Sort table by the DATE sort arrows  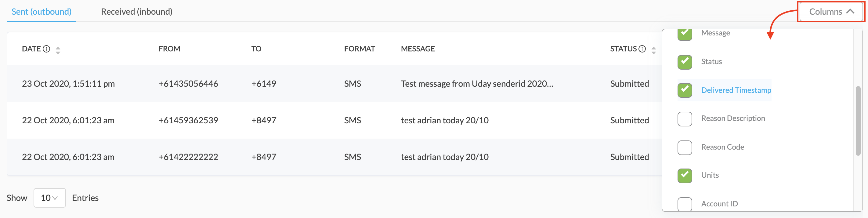click(58, 50)
